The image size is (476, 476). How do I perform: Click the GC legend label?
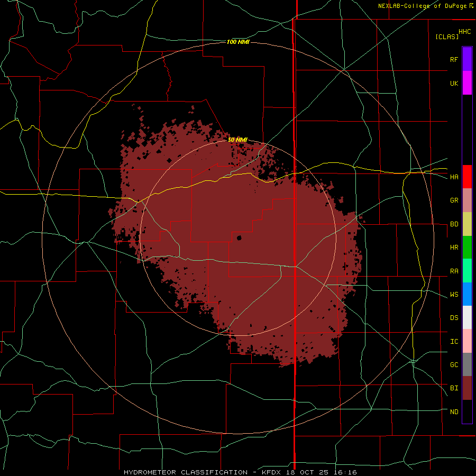tap(454, 364)
